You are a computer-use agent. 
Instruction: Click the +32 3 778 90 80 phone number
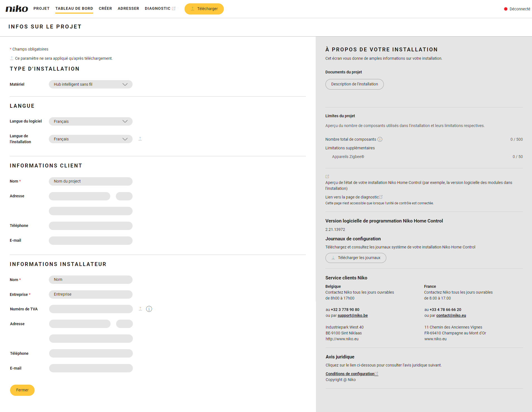[345, 310]
